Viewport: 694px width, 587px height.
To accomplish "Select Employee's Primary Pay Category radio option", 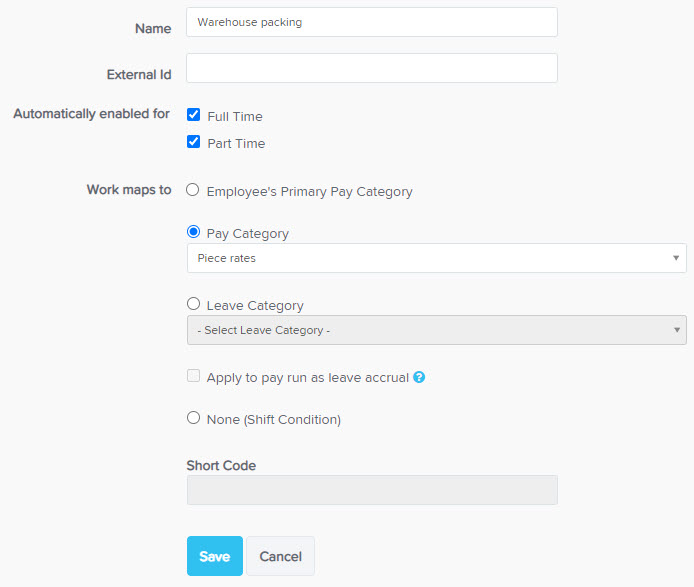I will click(193, 190).
